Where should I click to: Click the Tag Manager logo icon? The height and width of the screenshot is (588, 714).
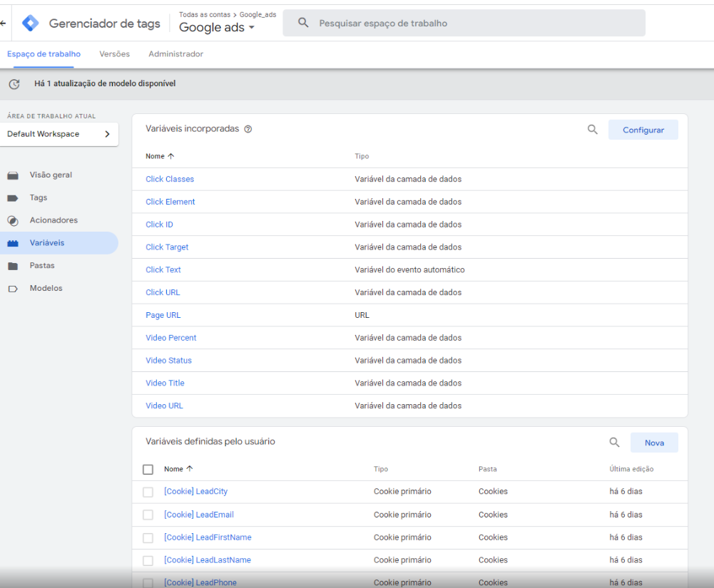[31, 23]
